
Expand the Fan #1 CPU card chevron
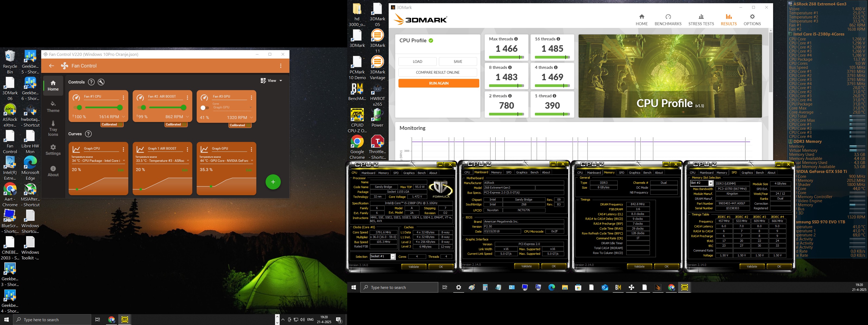pyautogui.click(x=124, y=117)
